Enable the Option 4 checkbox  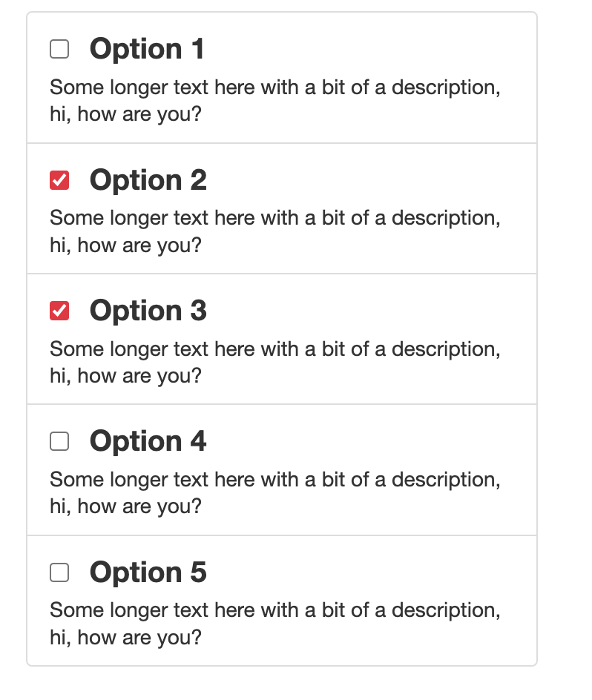coord(59,441)
